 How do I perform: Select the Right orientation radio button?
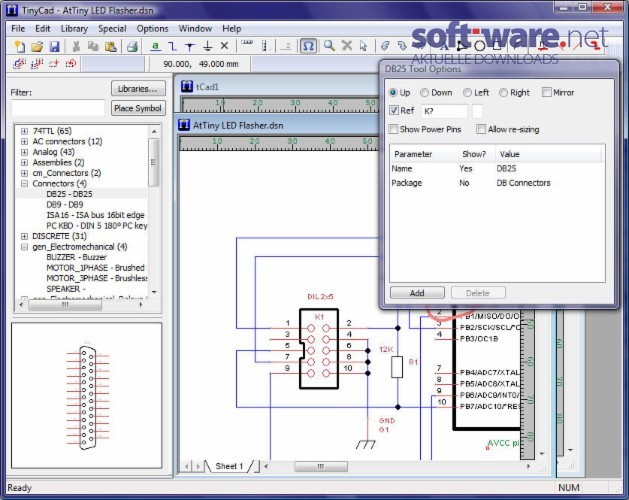503,93
